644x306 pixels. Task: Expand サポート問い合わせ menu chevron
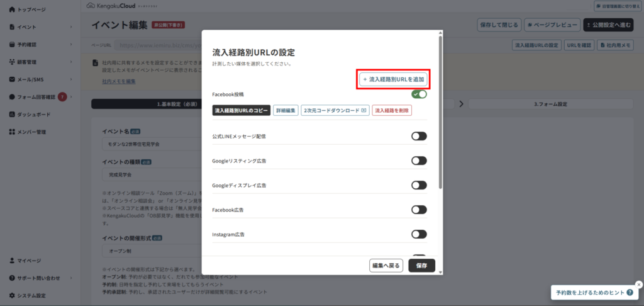tap(72, 278)
